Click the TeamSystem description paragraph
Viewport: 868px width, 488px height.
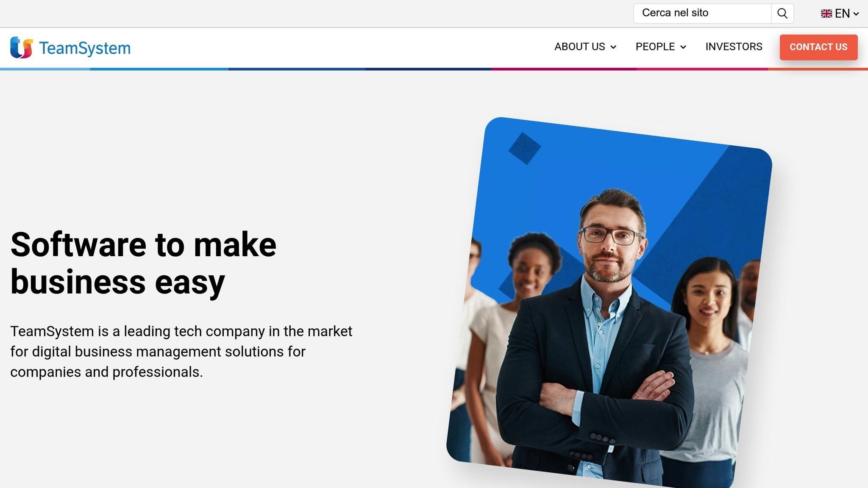click(181, 351)
